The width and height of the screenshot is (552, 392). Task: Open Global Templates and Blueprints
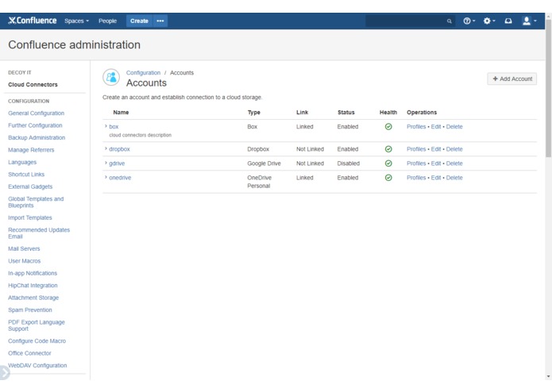36,202
